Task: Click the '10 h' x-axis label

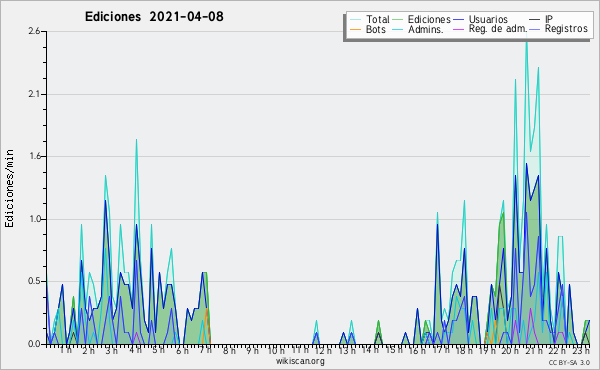Action: (x=276, y=350)
